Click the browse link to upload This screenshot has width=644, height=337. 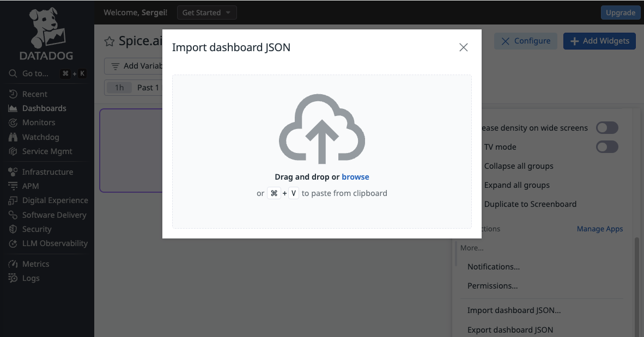[355, 177]
